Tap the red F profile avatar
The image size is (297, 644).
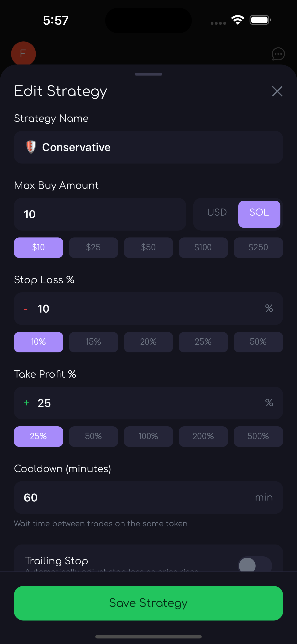23,53
